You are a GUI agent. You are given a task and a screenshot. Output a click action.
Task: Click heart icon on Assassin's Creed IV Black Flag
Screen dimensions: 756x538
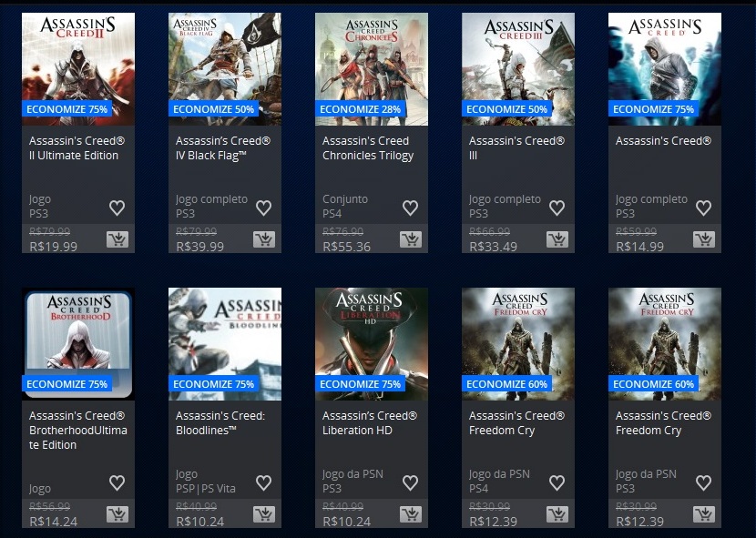click(264, 208)
